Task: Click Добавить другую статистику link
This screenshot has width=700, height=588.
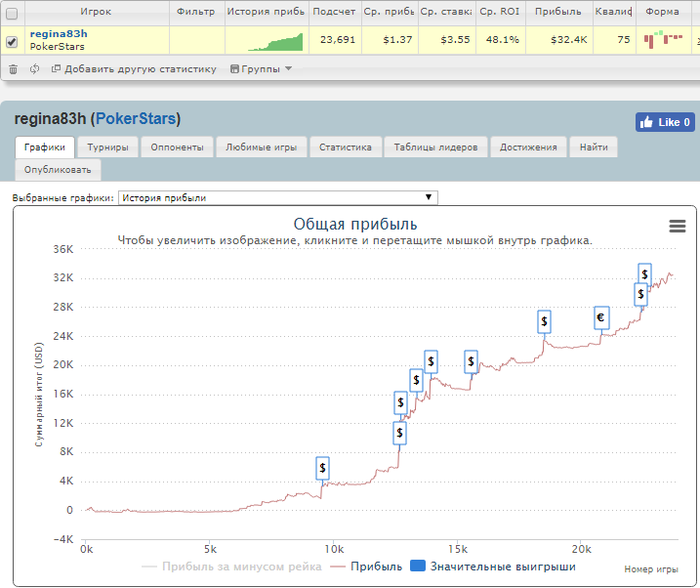Action: pyautogui.click(x=139, y=69)
